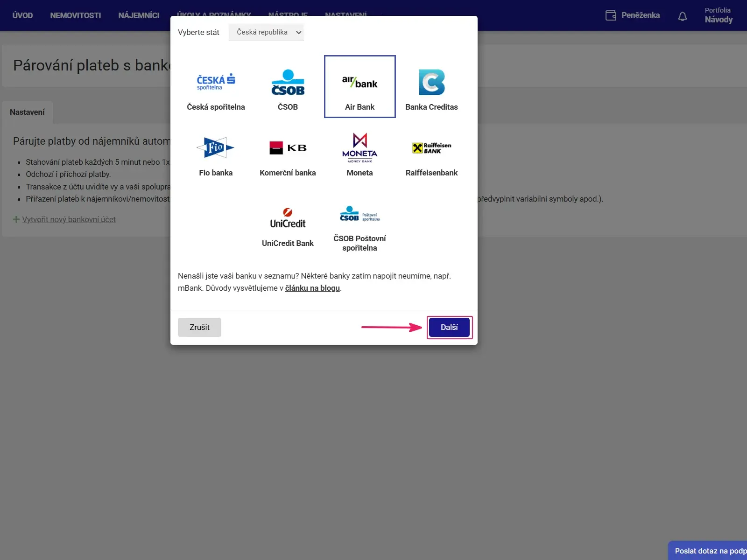Cancel with the Zrušit button
Image resolution: width=747 pixels, height=560 pixels.
(199, 327)
